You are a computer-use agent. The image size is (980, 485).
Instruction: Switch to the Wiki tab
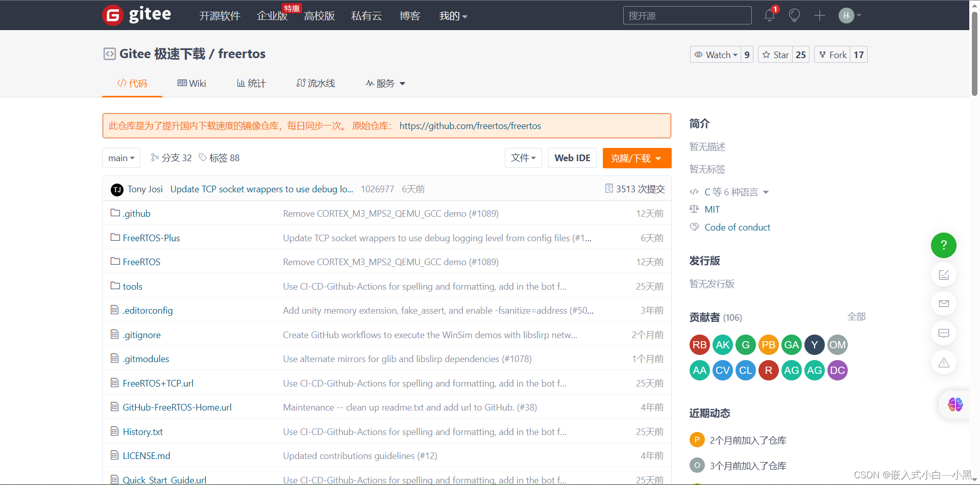point(191,83)
